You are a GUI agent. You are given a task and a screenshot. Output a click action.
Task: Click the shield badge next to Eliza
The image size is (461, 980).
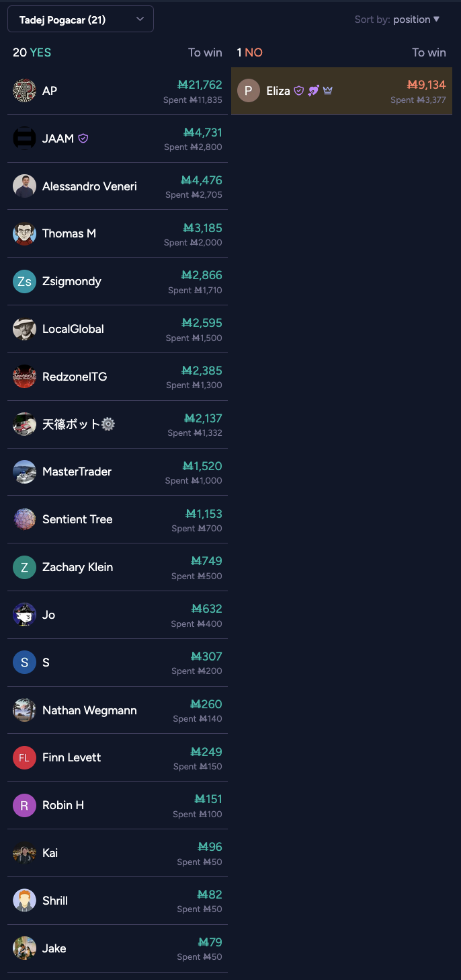[x=299, y=91]
